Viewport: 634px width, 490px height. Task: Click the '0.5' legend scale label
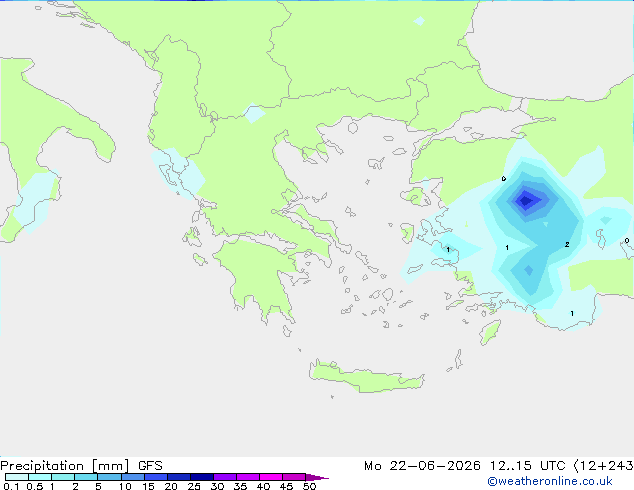(35, 486)
